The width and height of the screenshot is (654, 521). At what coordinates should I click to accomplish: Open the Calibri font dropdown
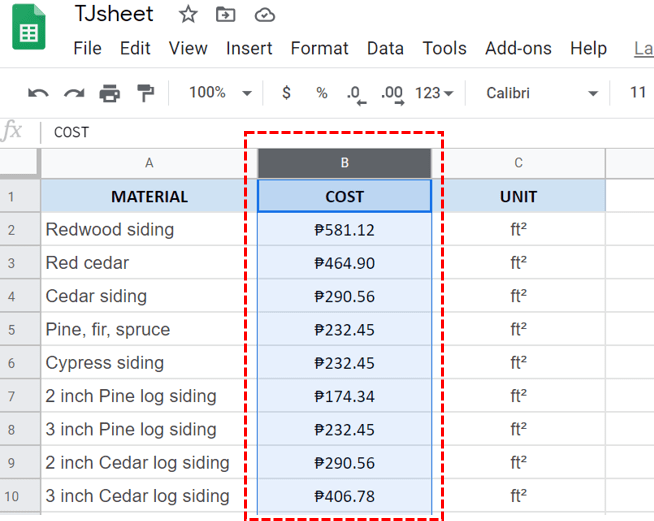[x=541, y=93]
